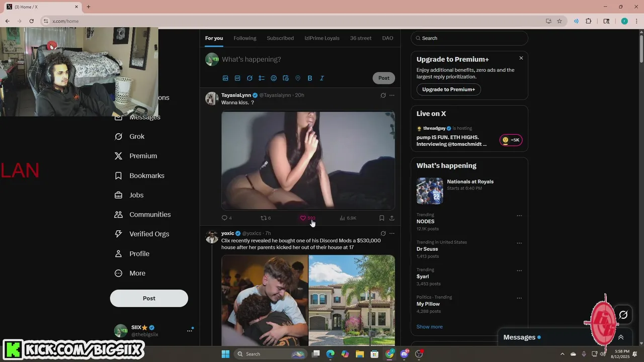Open Microsoft Edge from the taskbar
Image resolution: width=644 pixels, height=362 pixels.
point(330,354)
